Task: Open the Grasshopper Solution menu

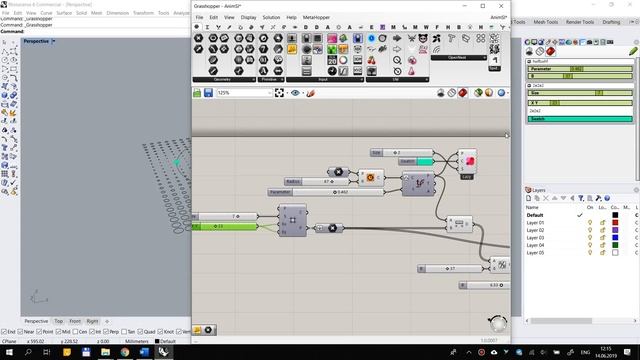Action: (x=271, y=18)
